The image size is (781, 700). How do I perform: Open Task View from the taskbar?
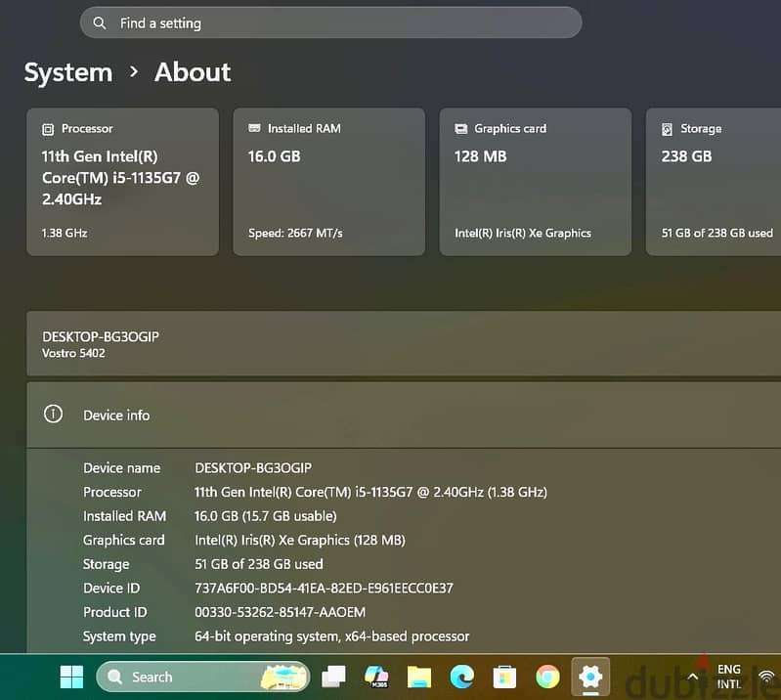tap(333, 678)
